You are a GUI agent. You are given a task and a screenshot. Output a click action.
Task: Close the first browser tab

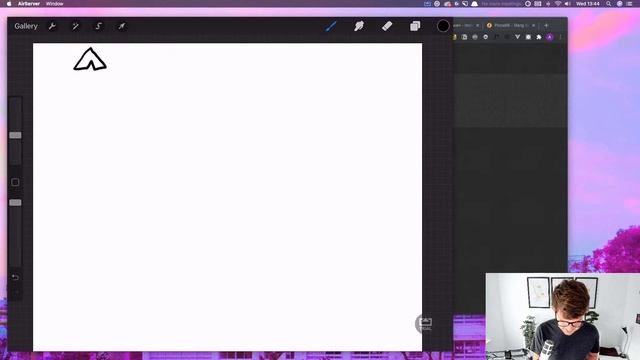pyautogui.click(x=478, y=25)
